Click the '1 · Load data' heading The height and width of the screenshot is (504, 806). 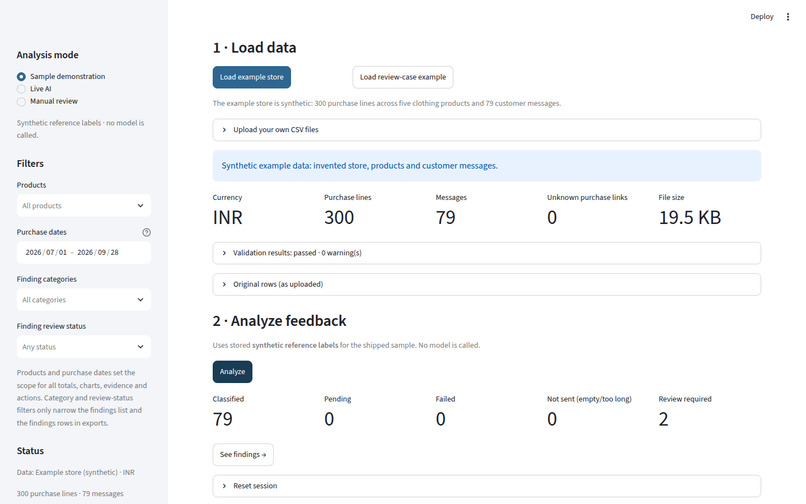pos(254,48)
